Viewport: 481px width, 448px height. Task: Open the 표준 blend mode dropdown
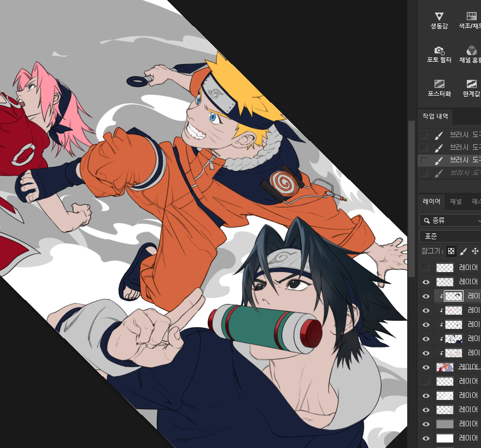(450, 236)
